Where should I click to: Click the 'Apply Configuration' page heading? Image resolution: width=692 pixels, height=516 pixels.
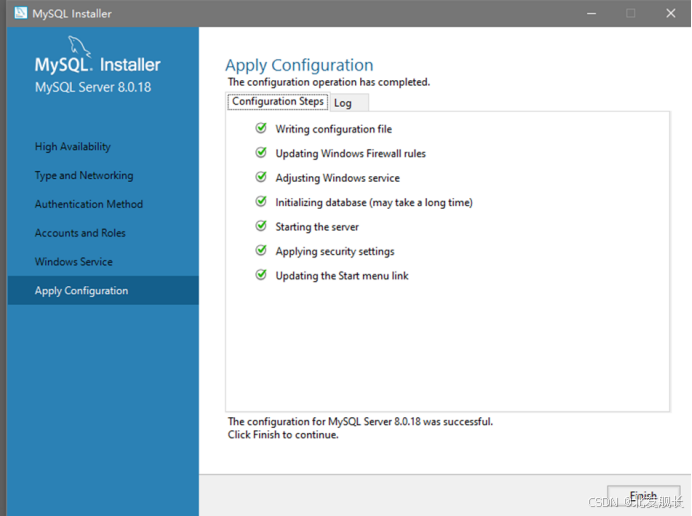click(299, 65)
